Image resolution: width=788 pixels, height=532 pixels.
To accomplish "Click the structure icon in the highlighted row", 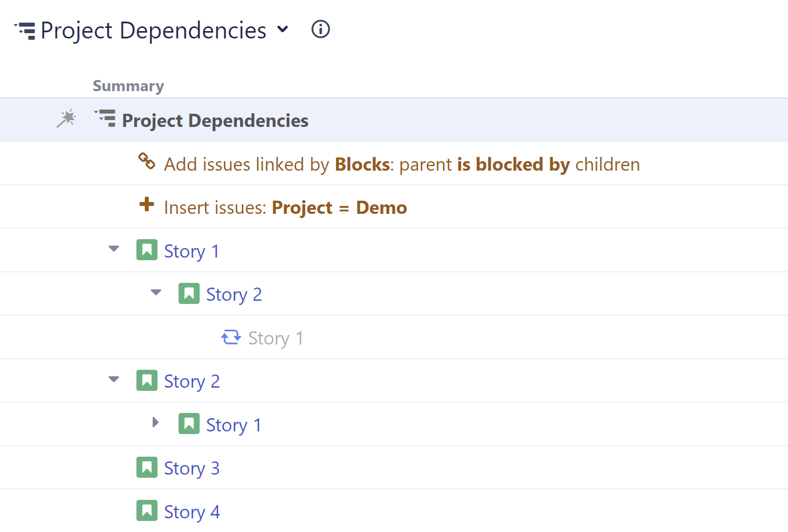I will [x=105, y=118].
